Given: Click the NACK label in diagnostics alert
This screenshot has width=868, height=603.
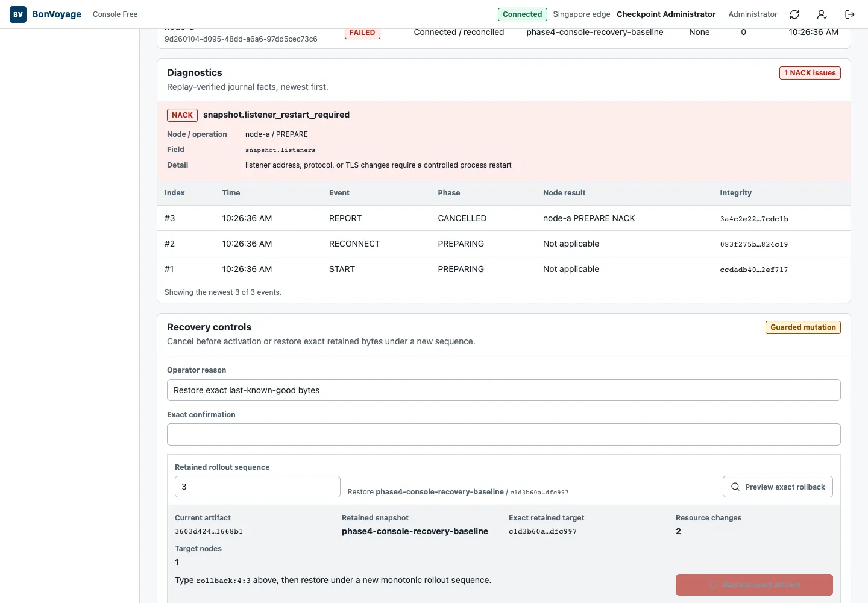Looking at the screenshot, I should (182, 115).
